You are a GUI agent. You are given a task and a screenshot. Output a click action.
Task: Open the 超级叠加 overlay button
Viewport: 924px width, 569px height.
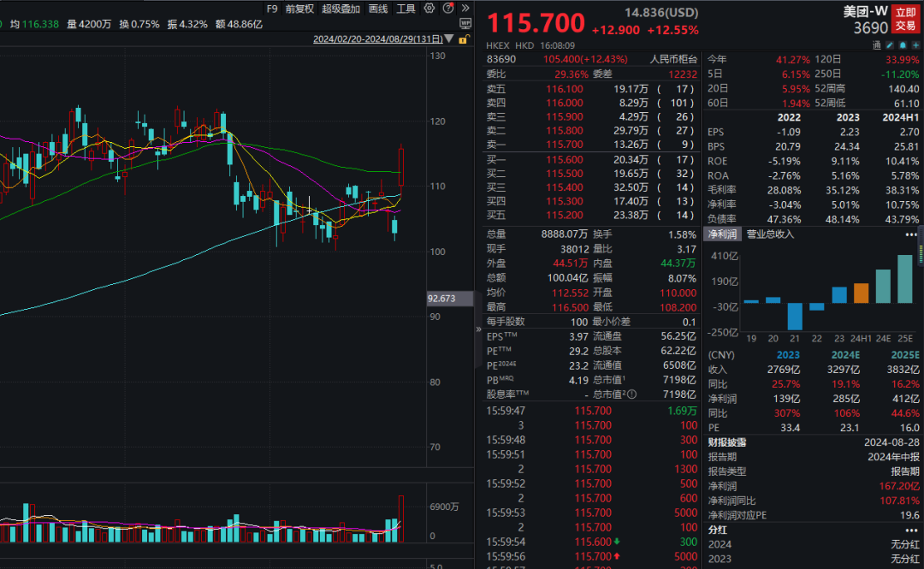pyautogui.click(x=341, y=9)
